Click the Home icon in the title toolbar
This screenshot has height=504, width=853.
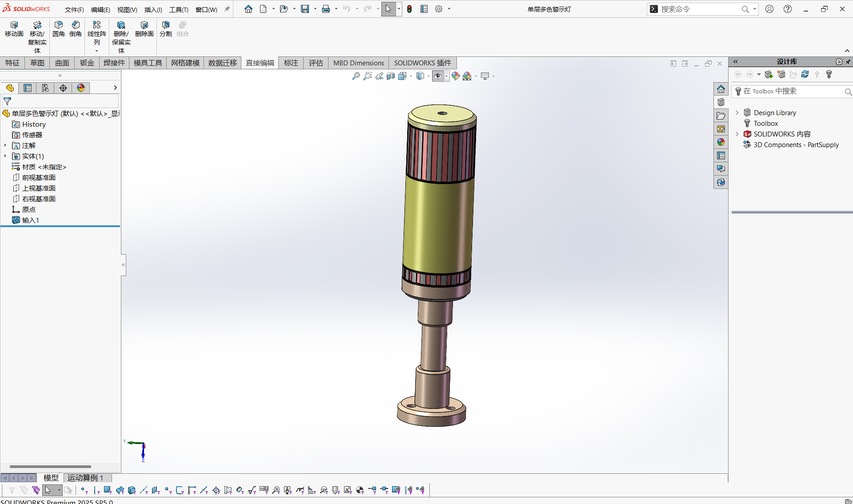tap(248, 9)
